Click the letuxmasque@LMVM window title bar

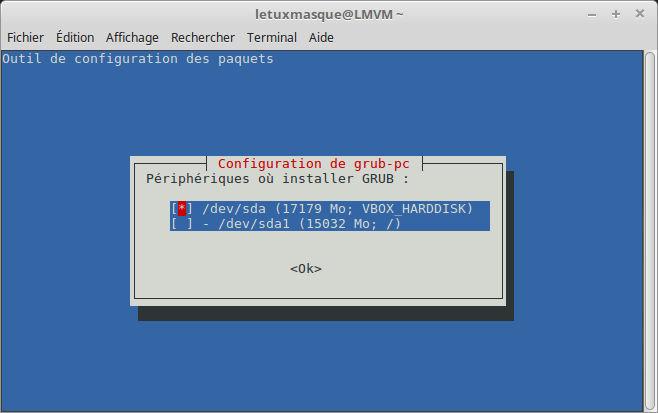tap(329, 14)
